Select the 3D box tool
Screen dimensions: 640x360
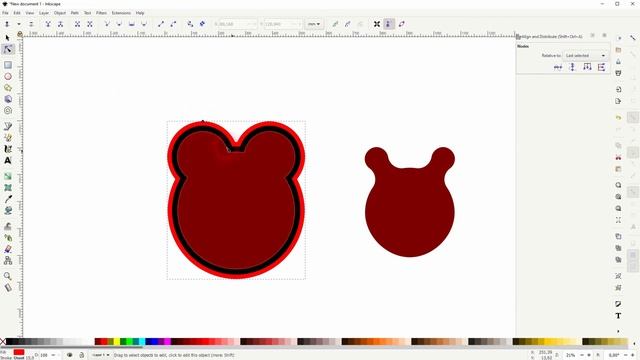click(8, 99)
